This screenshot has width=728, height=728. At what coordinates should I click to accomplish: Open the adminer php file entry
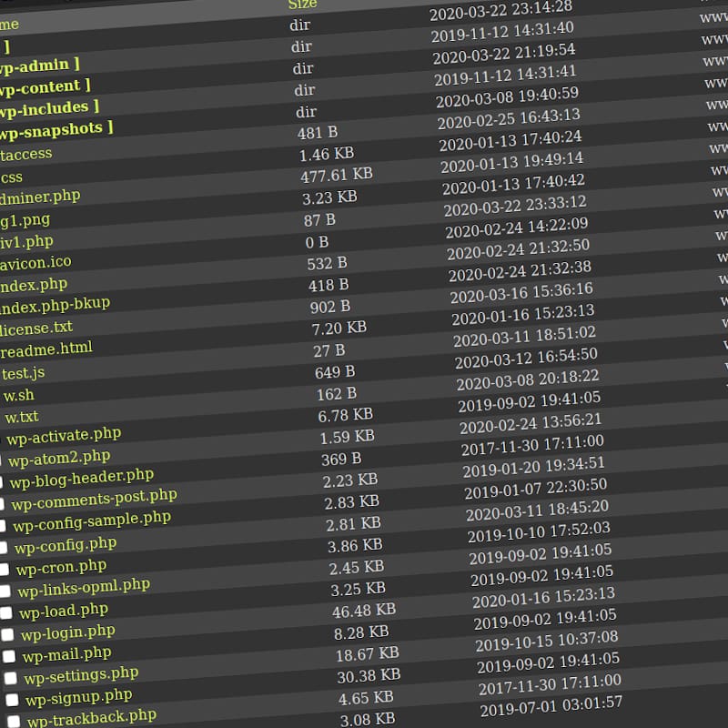pos(40,197)
